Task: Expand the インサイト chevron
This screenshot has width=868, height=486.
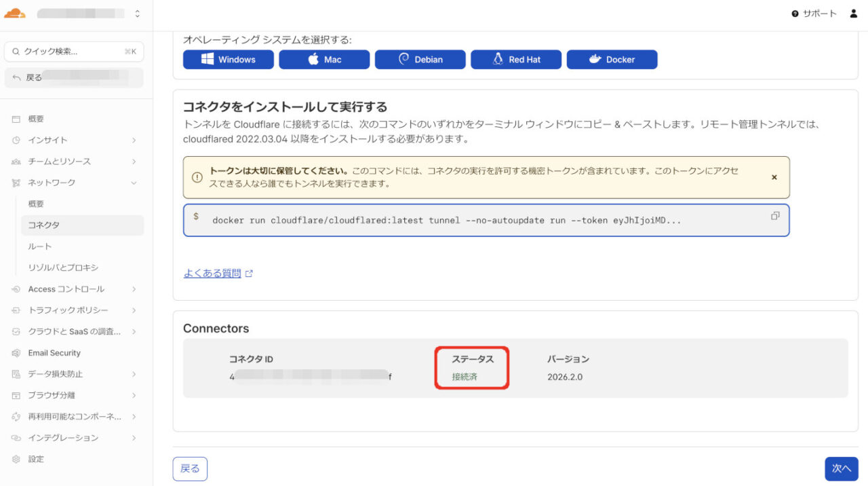Action: click(134, 141)
